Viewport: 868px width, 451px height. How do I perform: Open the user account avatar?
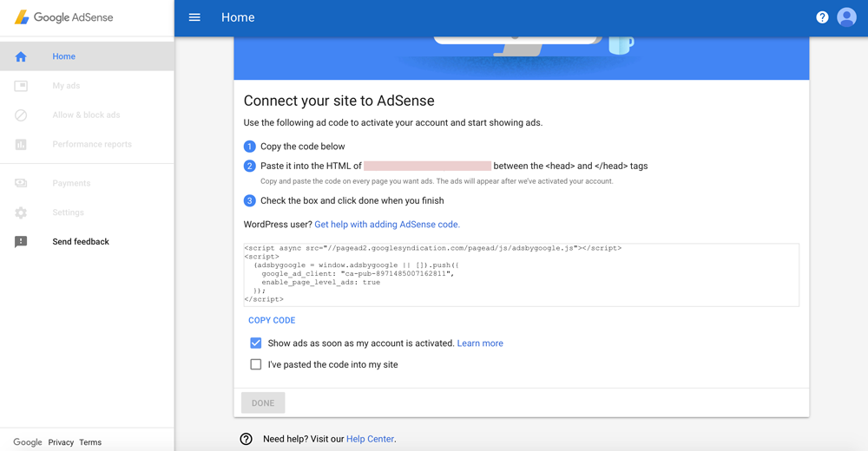(x=846, y=17)
